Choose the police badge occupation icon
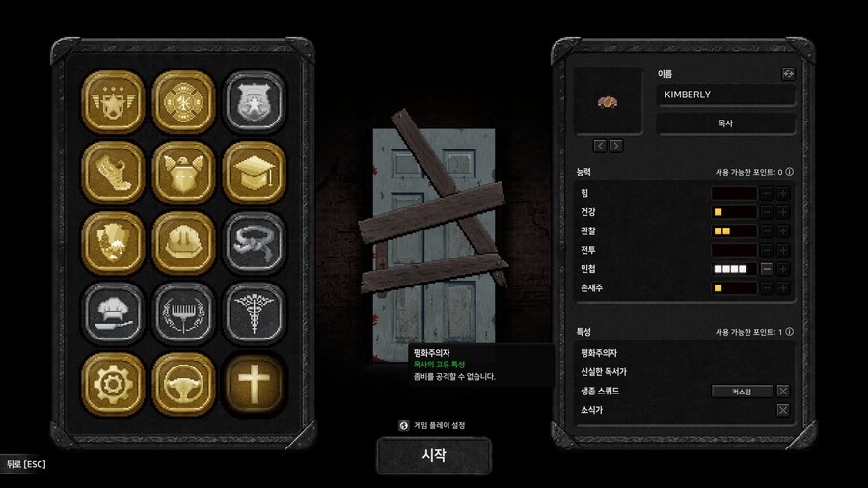This screenshot has width=868, height=488. coord(254,102)
